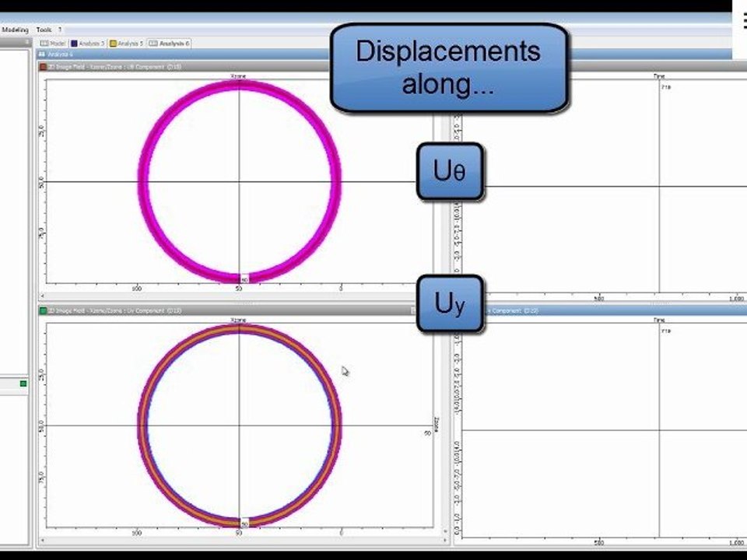
Task: Click button at right of Uy image field title
Action: pos(413,310)
